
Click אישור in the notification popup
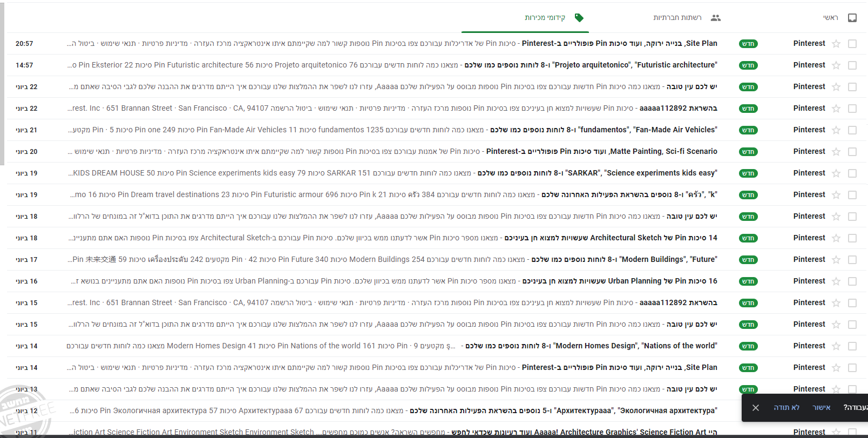point(822,408)
